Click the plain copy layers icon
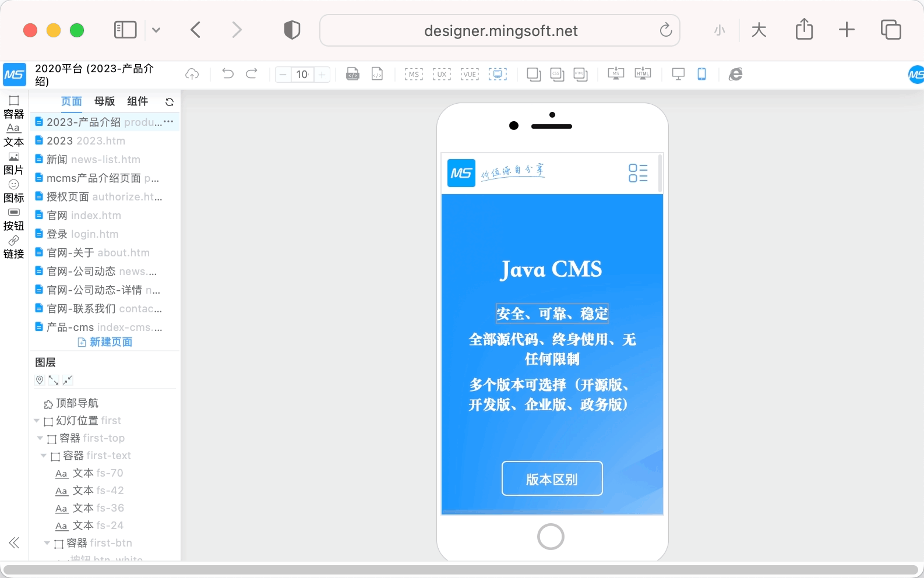This screenshot has height=578, width=924. pos(534,75)
